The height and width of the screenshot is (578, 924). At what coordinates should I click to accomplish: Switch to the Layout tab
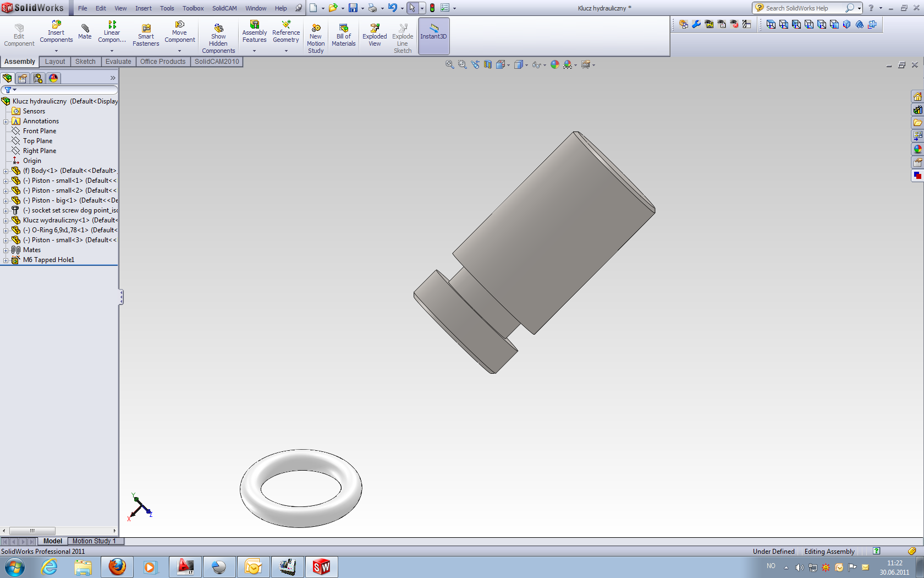click(55, 62)
